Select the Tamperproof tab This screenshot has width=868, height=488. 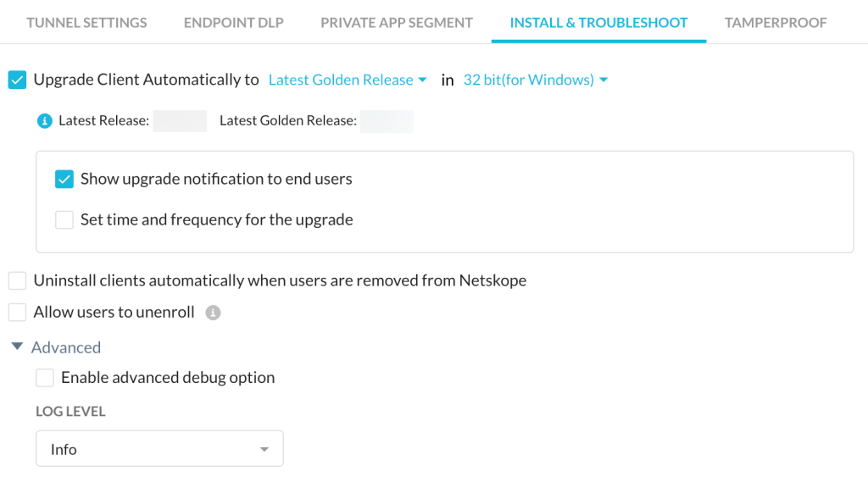coord(776,23)
